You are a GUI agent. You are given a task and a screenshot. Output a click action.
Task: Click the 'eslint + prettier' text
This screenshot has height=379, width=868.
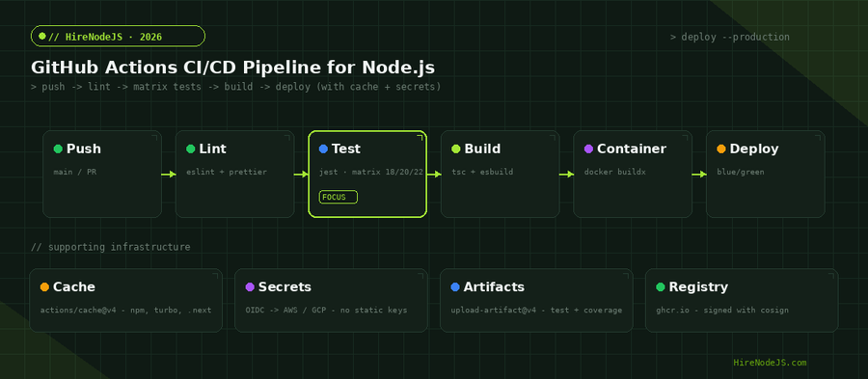click(227, 172)
